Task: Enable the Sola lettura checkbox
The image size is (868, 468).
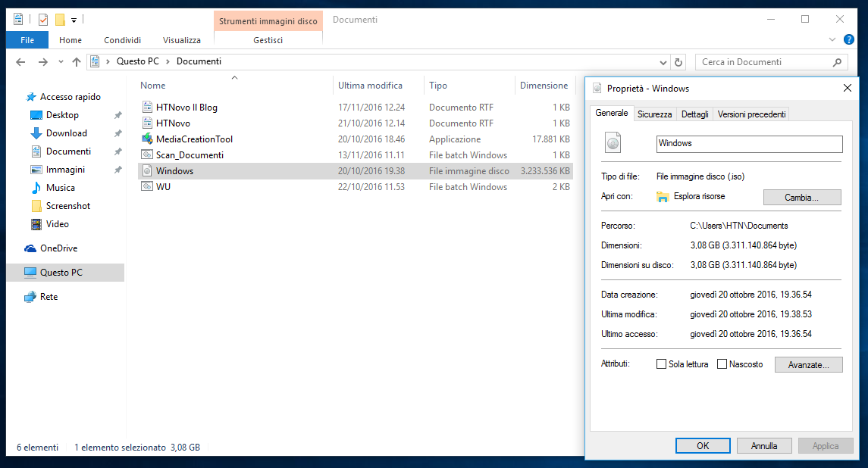Action: (661, 364)
